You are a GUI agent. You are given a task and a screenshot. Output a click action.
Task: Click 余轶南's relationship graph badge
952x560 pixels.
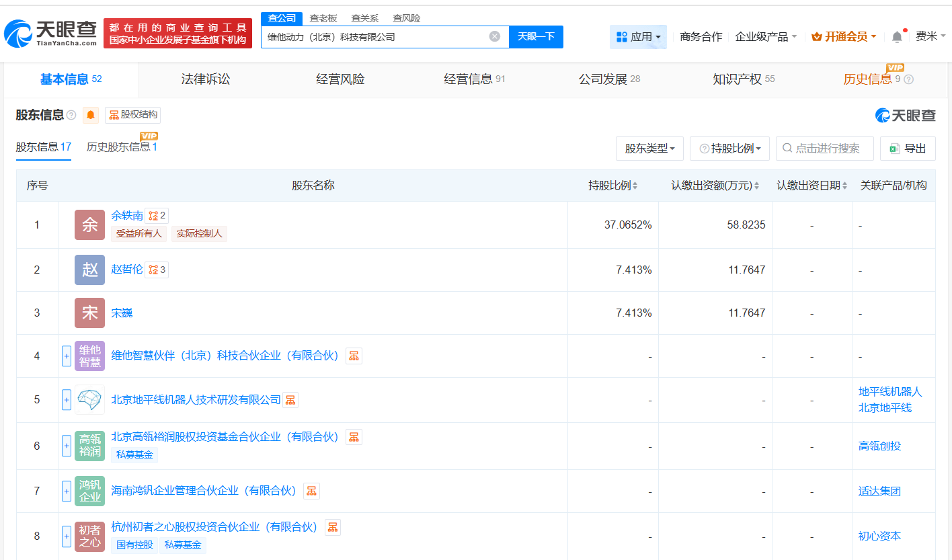click(x=156, y=215)
